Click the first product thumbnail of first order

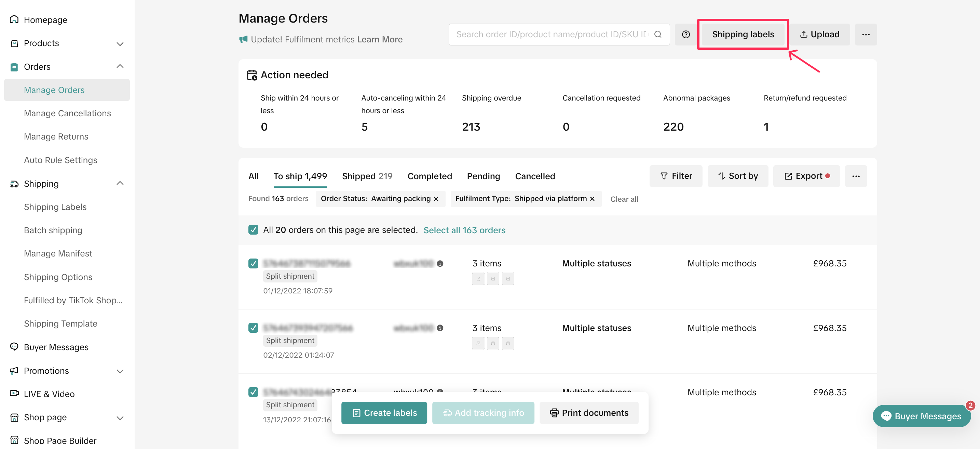(x=478, y=279)
